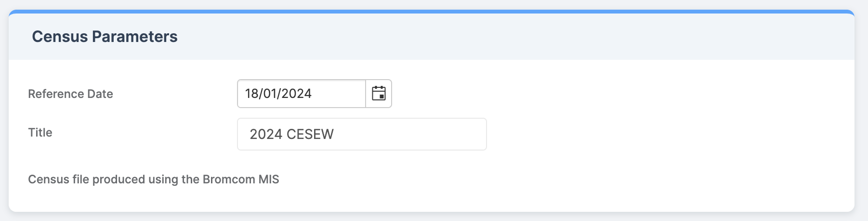
Task: Select the month "01" in Reference Date
Action: [270, 94]
